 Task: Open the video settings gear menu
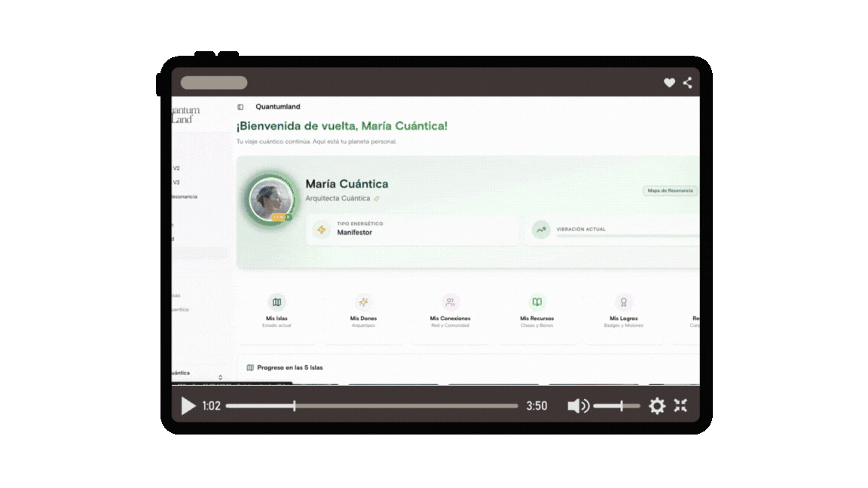click(657, 405)
